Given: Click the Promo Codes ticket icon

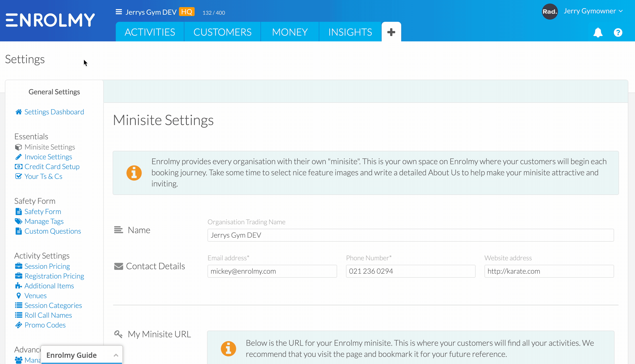Looking at the screenshot, I should (x=18, y=325).
